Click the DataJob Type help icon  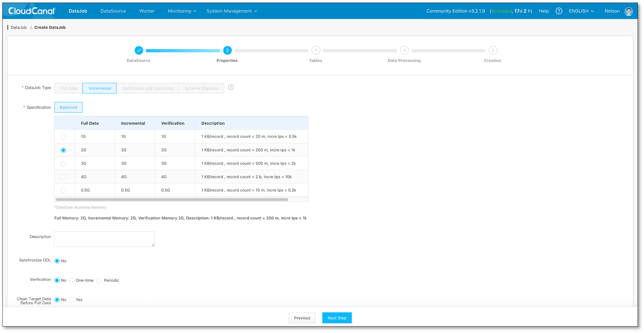(231, 87)
